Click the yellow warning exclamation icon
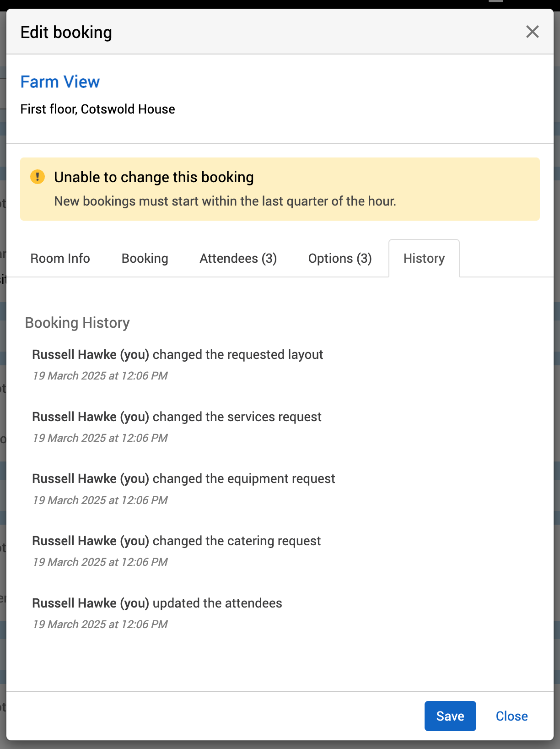 tap(38, 177)
